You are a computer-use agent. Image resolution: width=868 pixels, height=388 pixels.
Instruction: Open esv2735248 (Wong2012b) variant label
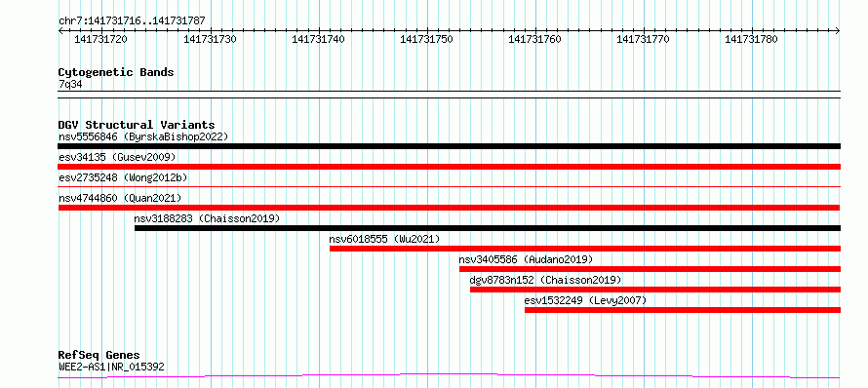coord(123,177)
